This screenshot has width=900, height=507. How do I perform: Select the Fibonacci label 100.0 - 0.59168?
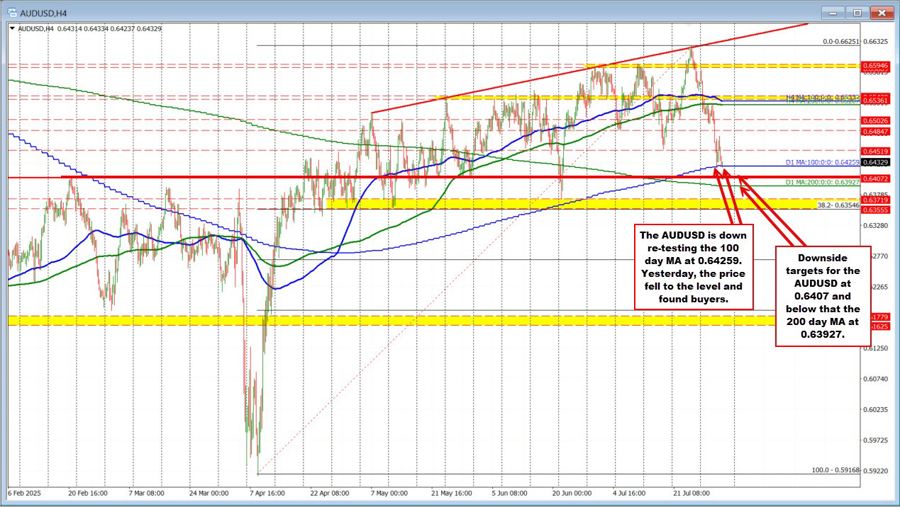coord(836,470)
